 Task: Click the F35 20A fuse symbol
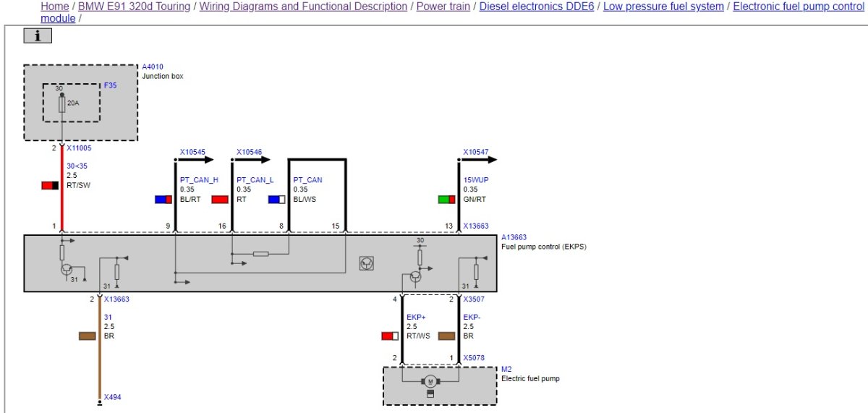[62, 103]
